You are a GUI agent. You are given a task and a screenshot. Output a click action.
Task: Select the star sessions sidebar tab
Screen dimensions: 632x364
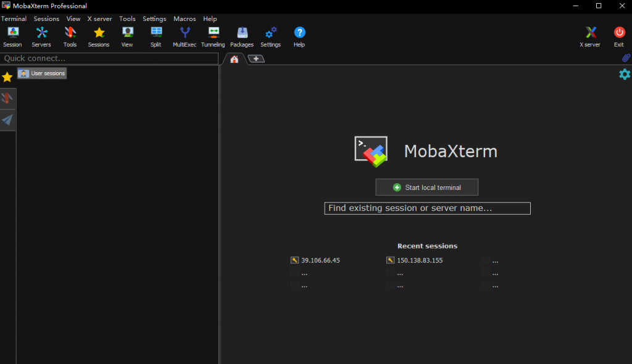coord(7,77)
